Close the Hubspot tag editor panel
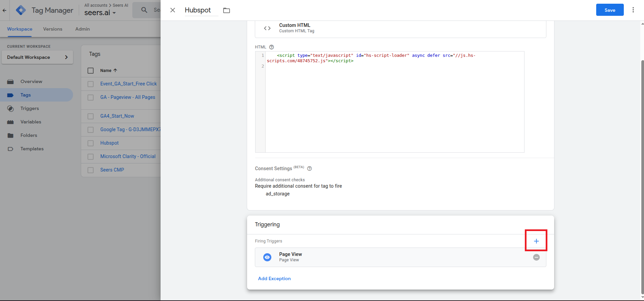 point(173,10)
